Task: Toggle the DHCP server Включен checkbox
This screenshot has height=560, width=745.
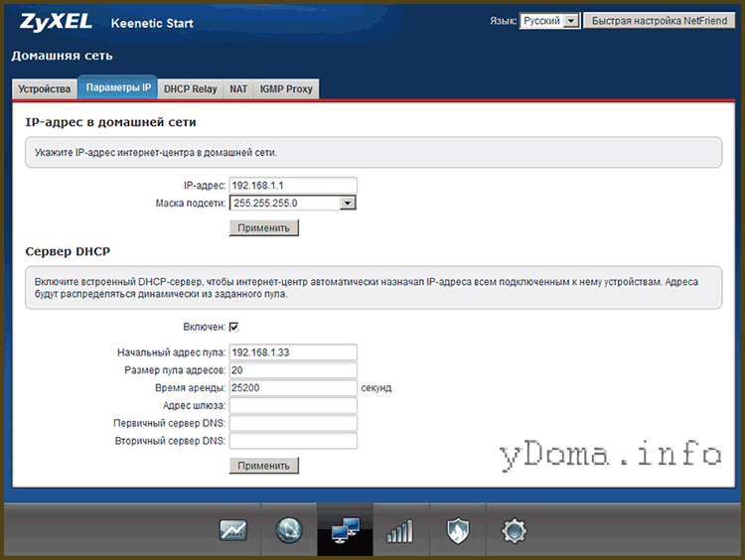Action: pos(233,327)
